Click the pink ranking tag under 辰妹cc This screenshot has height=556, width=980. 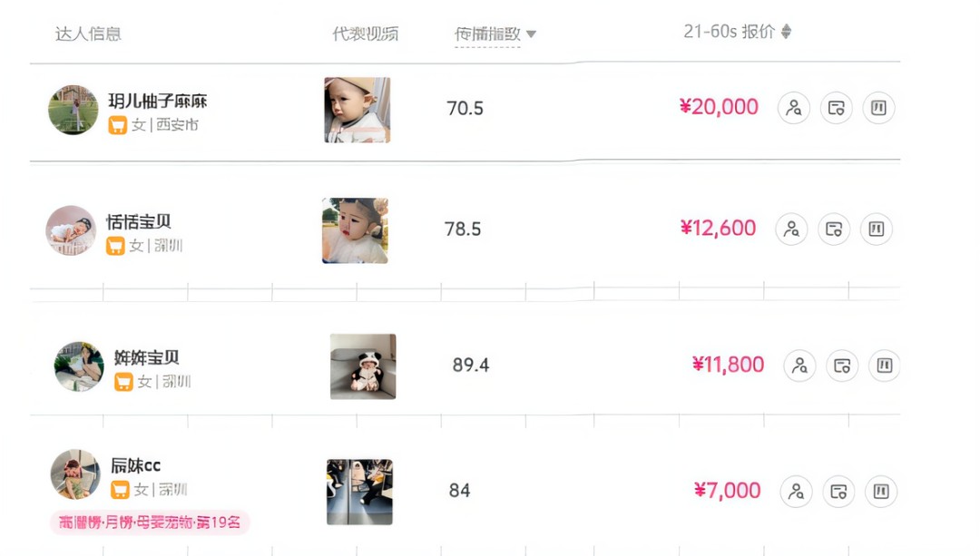tap(150, 522)
